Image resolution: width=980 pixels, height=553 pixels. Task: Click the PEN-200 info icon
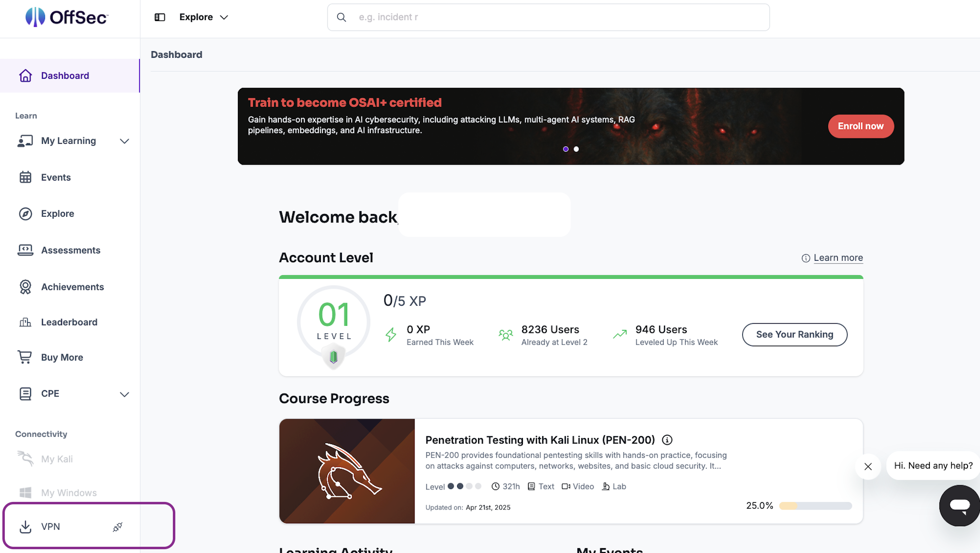[667, 440]
